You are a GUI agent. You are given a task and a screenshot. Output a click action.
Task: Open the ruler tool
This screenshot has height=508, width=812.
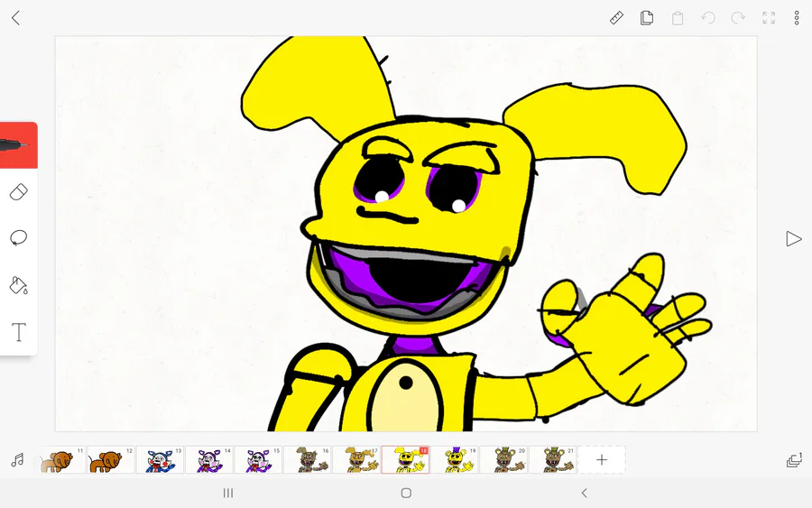coord(616,18)
